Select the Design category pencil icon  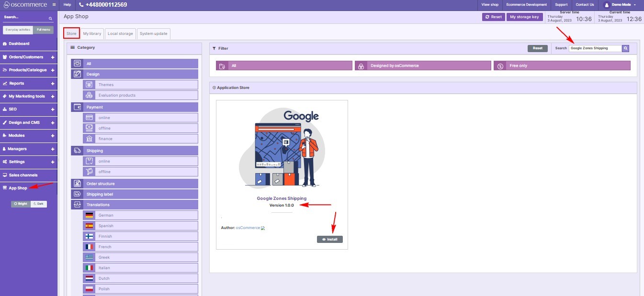tap(77, 74)
